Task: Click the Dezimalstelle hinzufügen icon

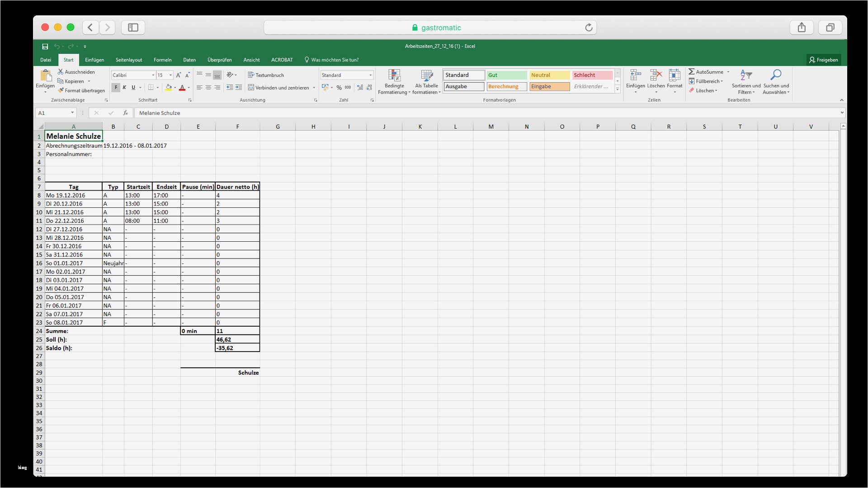Action: coord(359,87)
